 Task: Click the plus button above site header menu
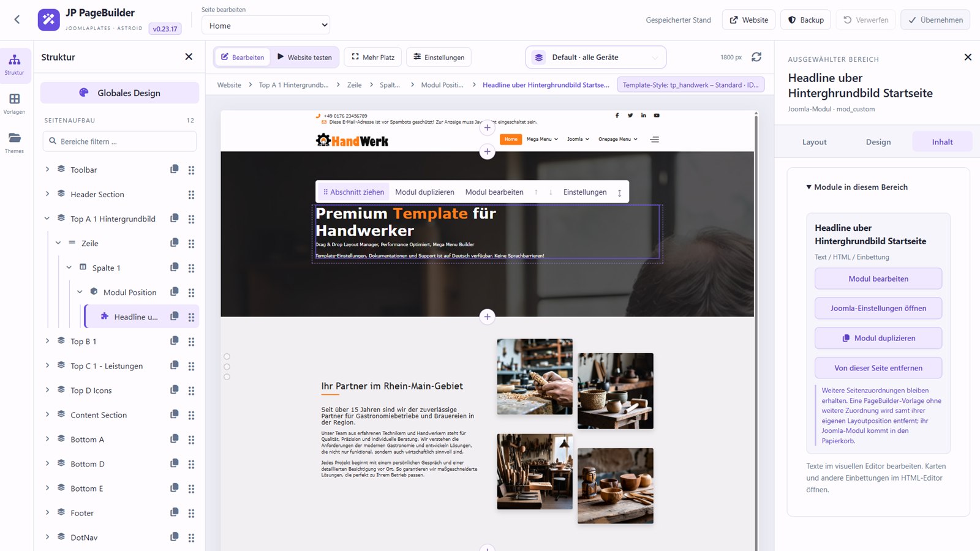coord(487,127)
